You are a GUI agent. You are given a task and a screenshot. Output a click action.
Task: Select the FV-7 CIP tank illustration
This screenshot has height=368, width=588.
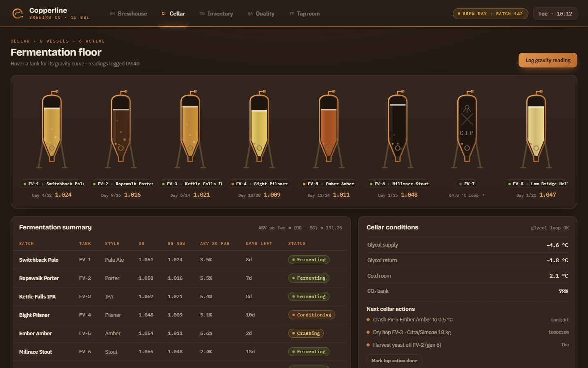[x=467, y=129]
